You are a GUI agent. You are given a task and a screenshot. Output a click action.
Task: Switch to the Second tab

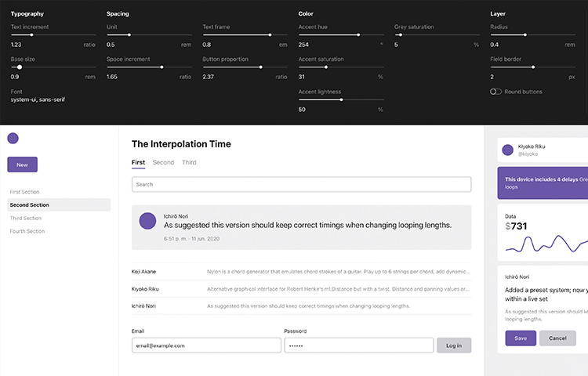(x=163, y=162)
